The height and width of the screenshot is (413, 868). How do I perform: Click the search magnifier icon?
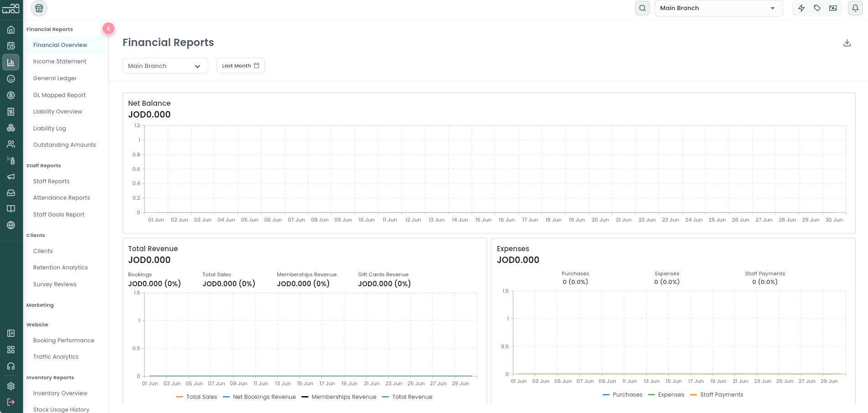point(642,8)
